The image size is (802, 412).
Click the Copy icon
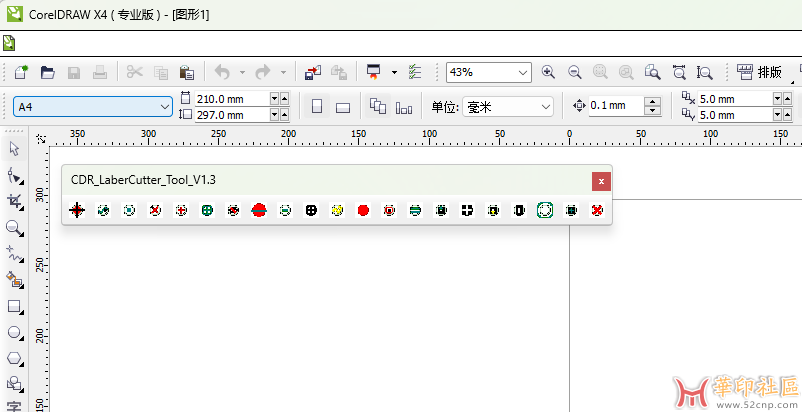pyautogui.click(x=161, y=73)
